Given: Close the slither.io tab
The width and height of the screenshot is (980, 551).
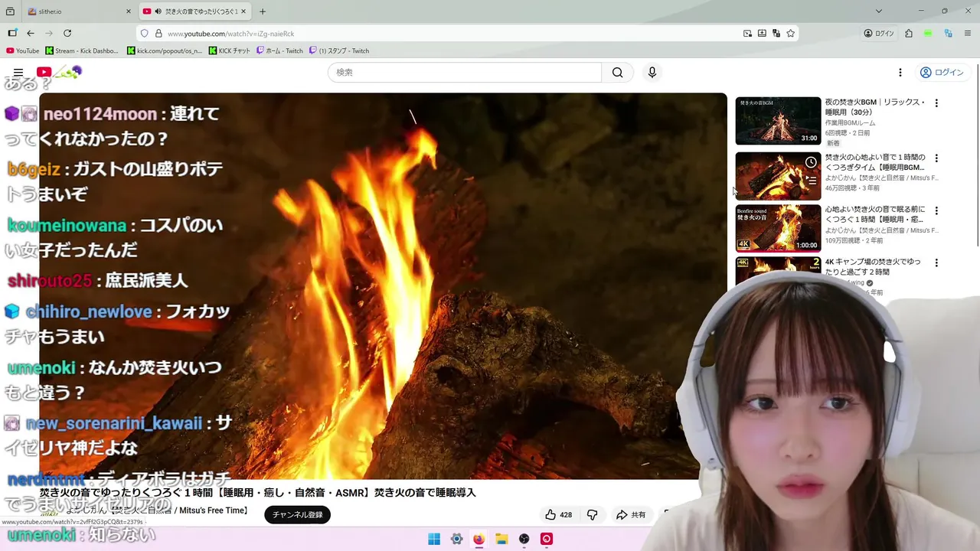Looking at the screenshot, I should [x=129, y=11].
